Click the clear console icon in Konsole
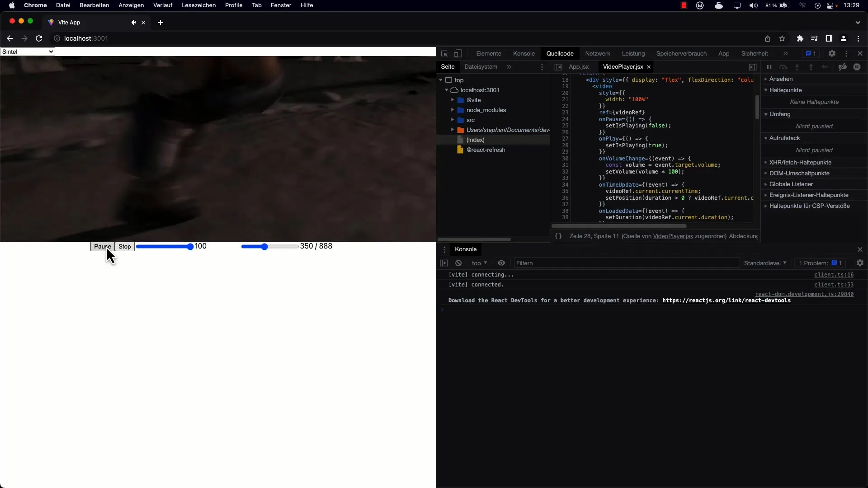The image size is (868, 488). [458, 263]
